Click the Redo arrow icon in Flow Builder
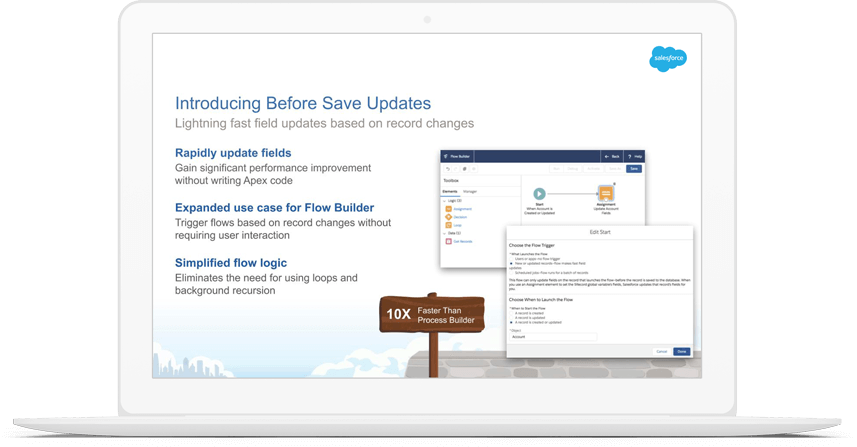The width and height of the screenshot is (857, 447). (456, 169)
